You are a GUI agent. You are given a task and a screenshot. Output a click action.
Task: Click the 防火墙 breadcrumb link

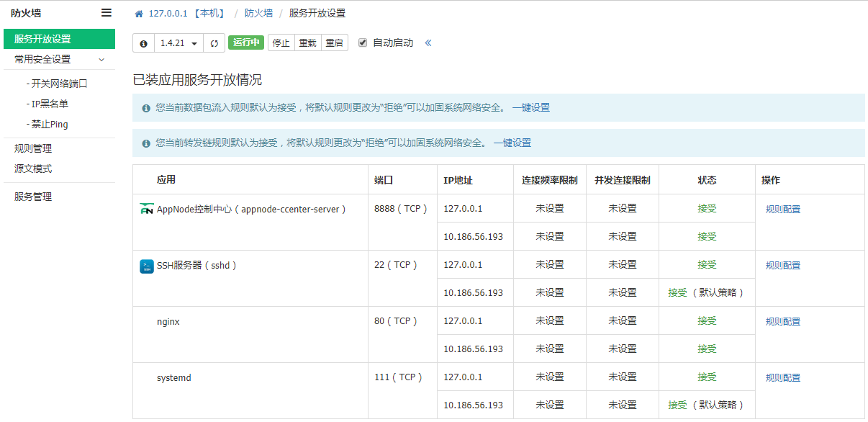pyautogui.click(x=258, y=14)
